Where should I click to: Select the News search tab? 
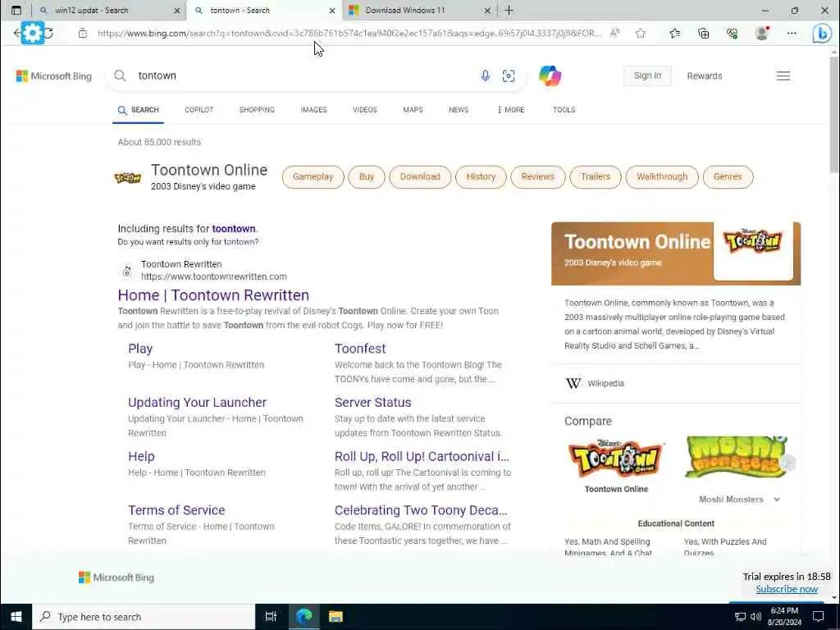pyautogui.click(x=459, y=110)
